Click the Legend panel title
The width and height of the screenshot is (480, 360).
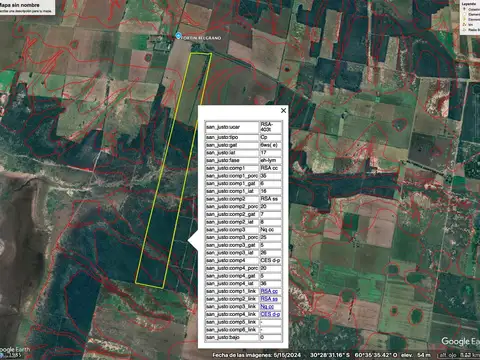click(469, 4)
